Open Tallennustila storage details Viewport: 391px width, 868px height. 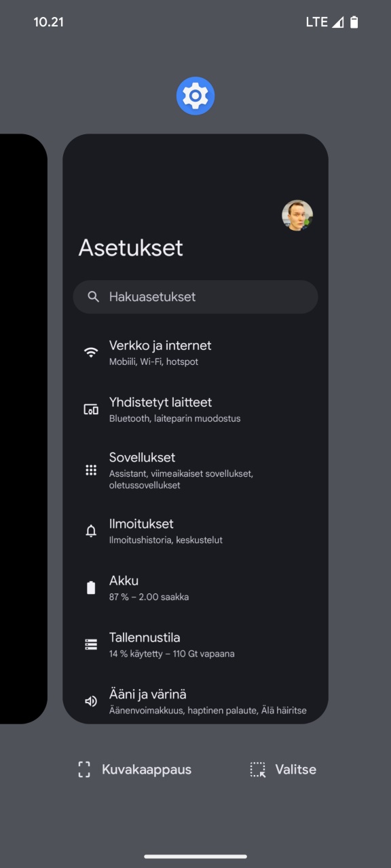195,645
